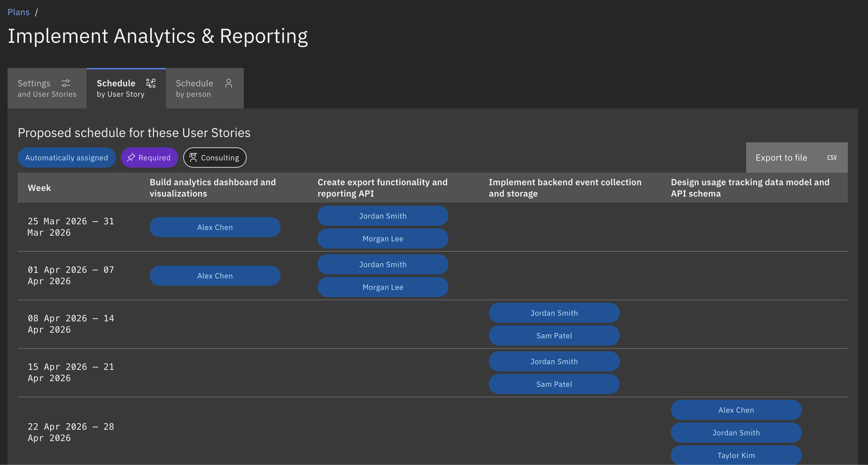This screenshot has width=868, height=465.
Task: Click the Implement Analytics & Reporting title
Action: (x=158, y=37)
